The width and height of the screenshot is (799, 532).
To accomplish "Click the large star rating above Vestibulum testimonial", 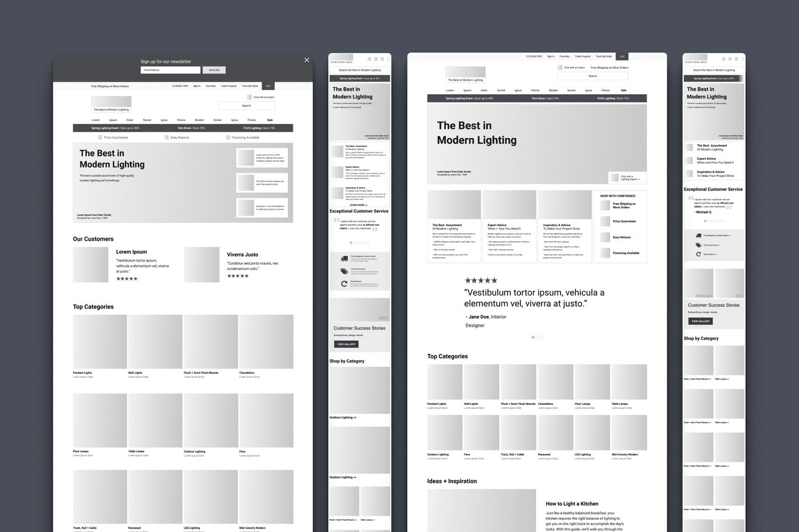I will pos(481,281).
